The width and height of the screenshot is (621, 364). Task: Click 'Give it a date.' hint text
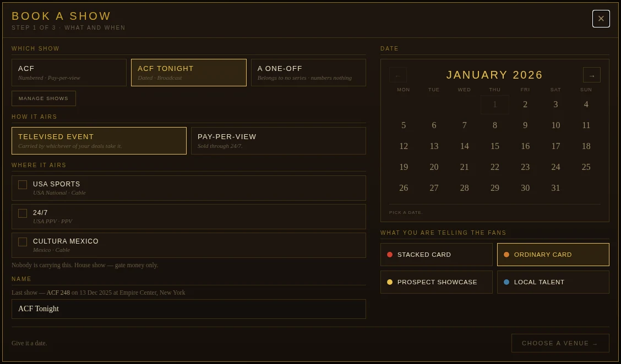tap(29, 343)
